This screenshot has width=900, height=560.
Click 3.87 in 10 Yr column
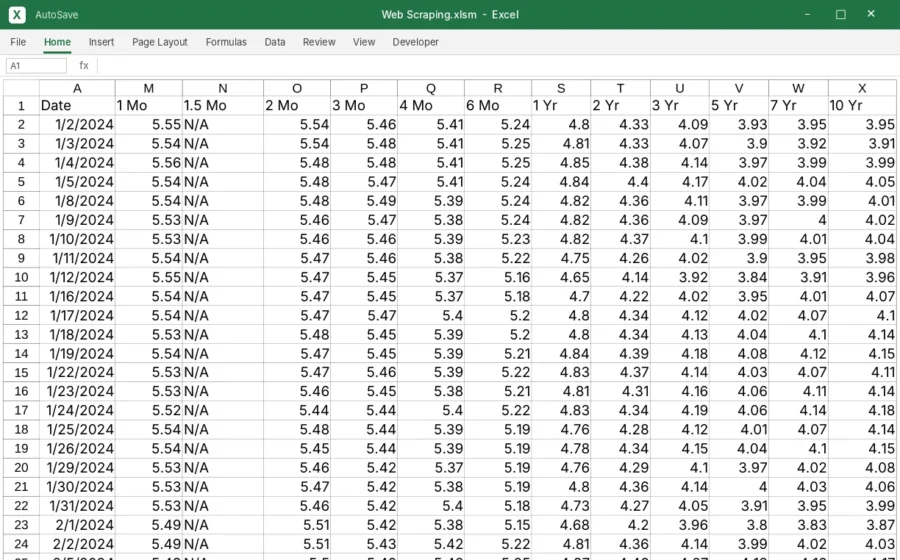(862, 525)
